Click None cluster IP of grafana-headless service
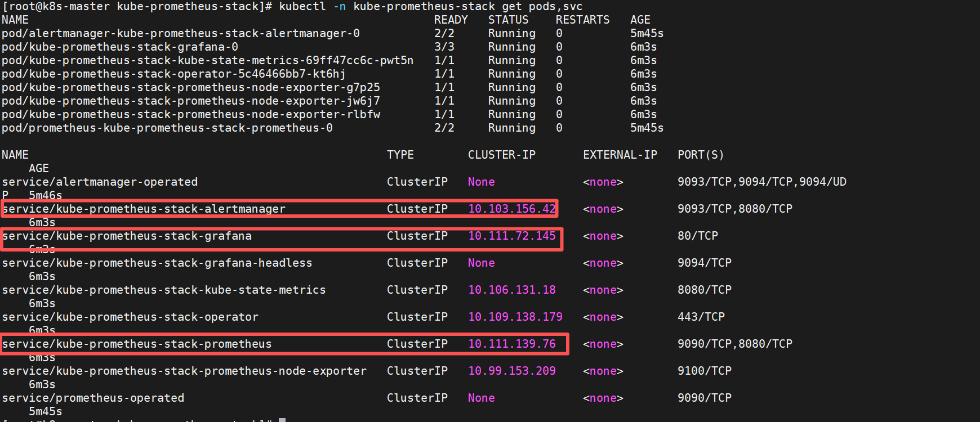This screenshot has height=422, width=980. (x=482, y=263)
